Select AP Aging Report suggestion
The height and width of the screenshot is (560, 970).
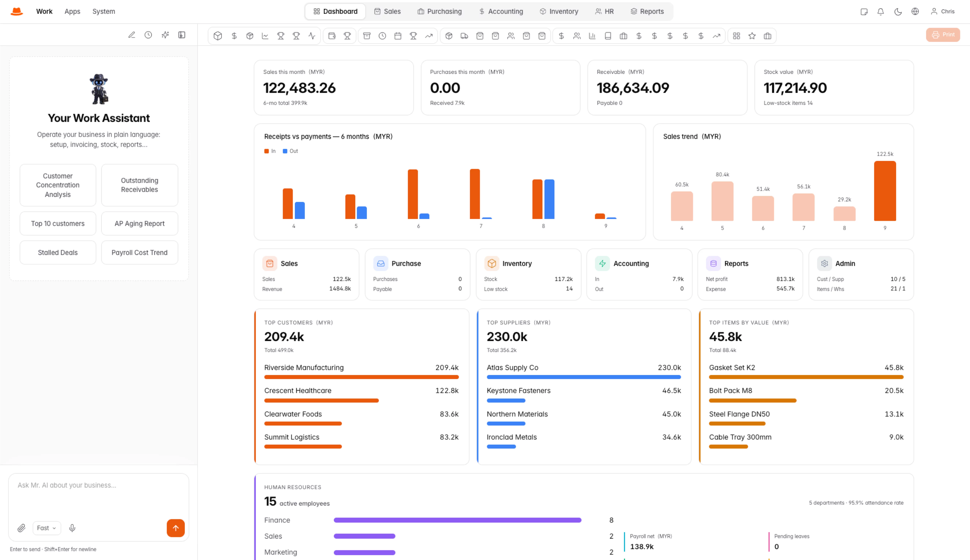[x=140, y=223]
